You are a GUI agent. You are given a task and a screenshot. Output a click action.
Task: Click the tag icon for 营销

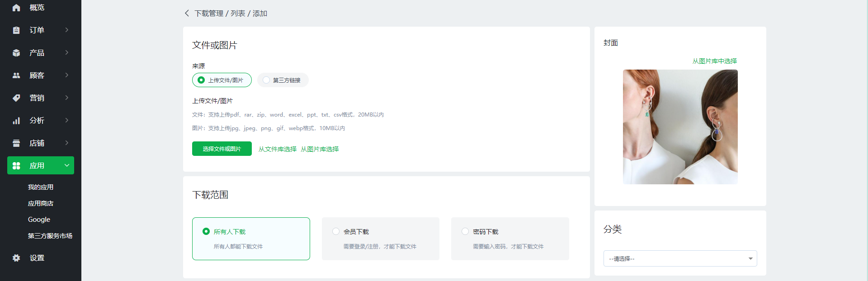pos(16,98)
